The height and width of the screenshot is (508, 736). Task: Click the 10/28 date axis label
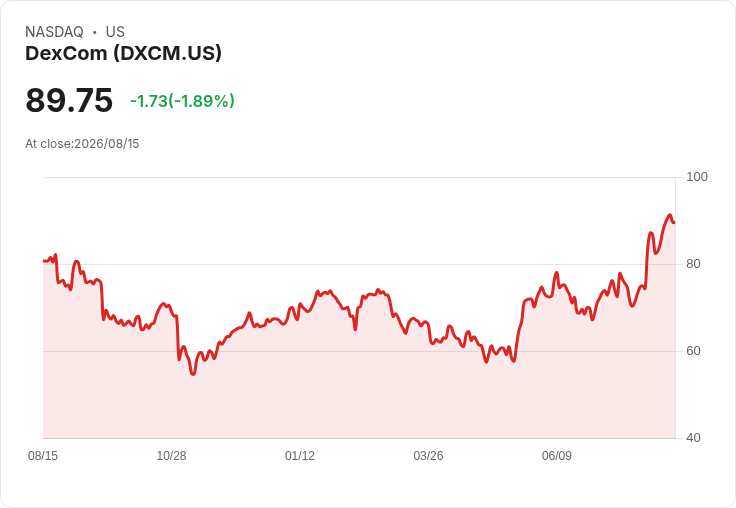pos(171,455)
